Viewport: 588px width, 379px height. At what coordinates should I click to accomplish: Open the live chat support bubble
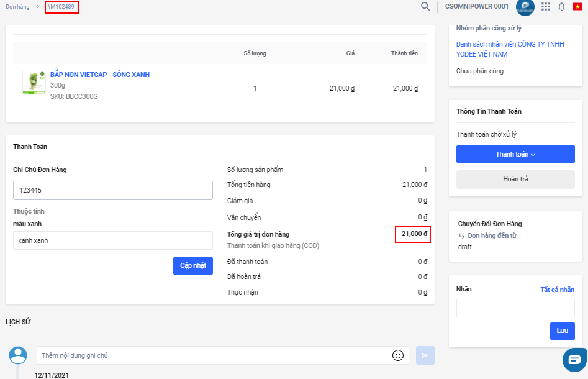click(x=574, y=360)
